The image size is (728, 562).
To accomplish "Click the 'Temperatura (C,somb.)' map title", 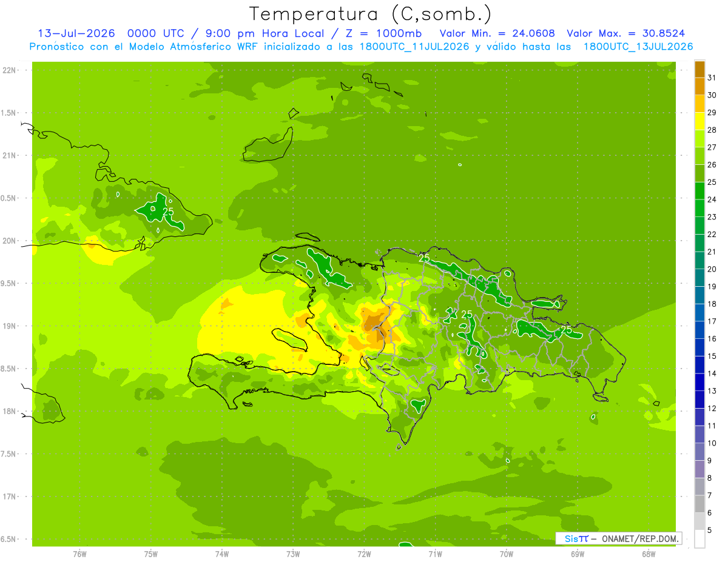I will 370,14.
